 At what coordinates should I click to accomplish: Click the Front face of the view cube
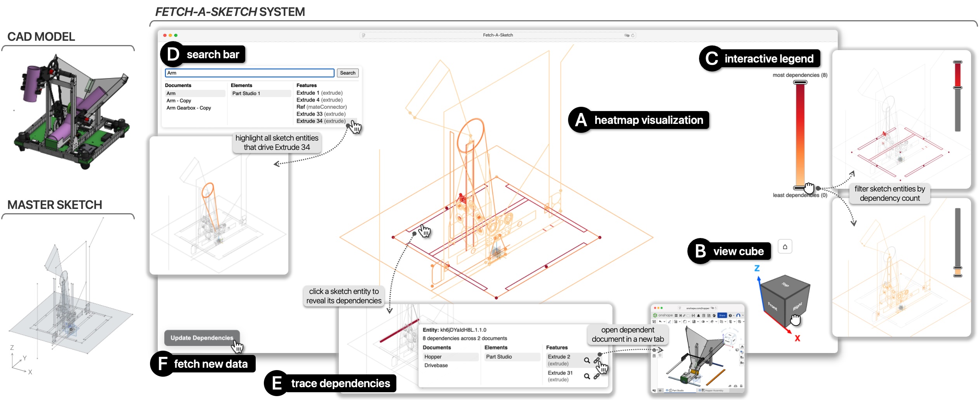[772, 306]
